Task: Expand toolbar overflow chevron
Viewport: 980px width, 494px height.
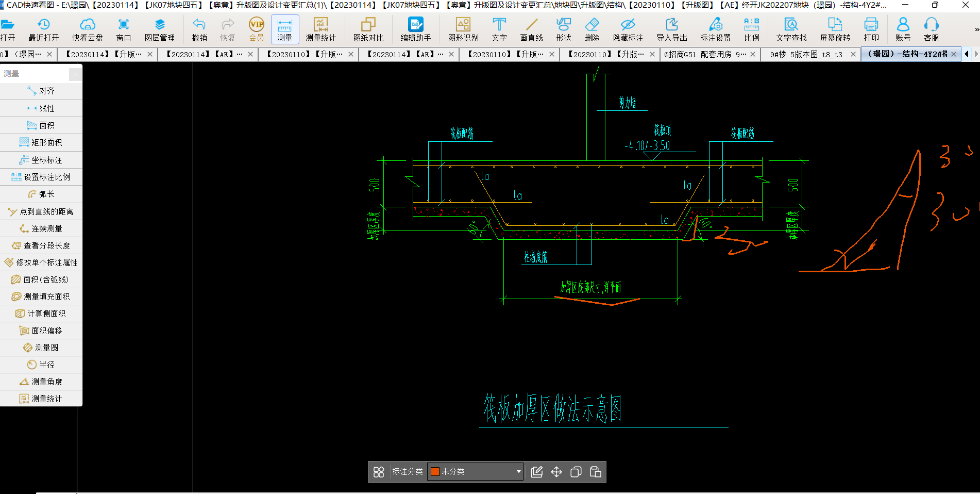Action: [976, 29]
